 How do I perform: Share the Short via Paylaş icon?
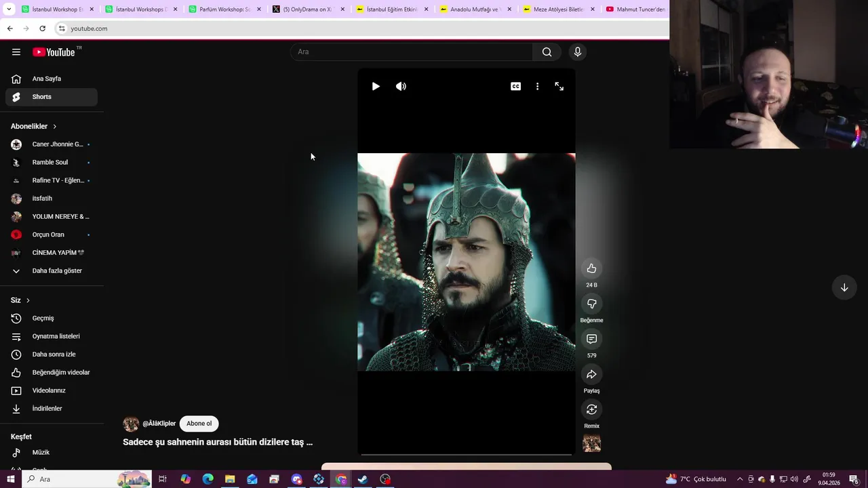(x=591, y=374)
